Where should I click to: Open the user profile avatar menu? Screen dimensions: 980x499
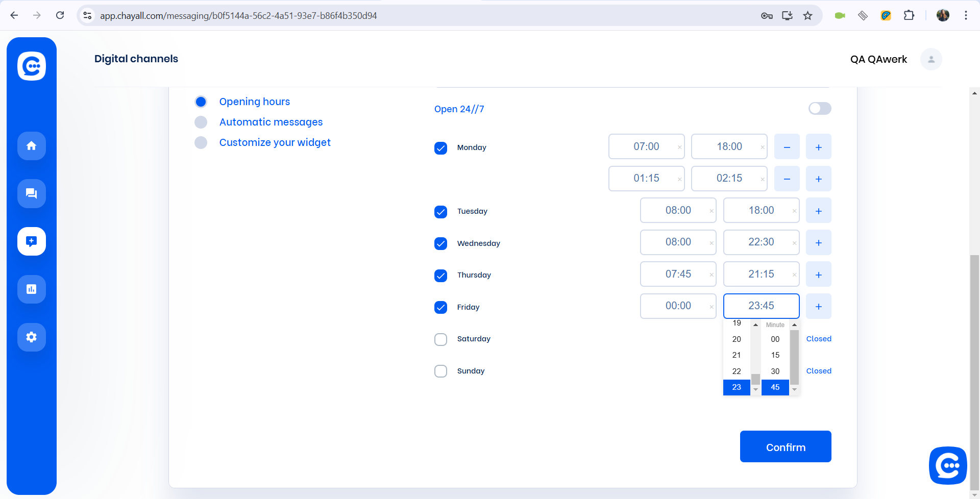tap(931, 59)
